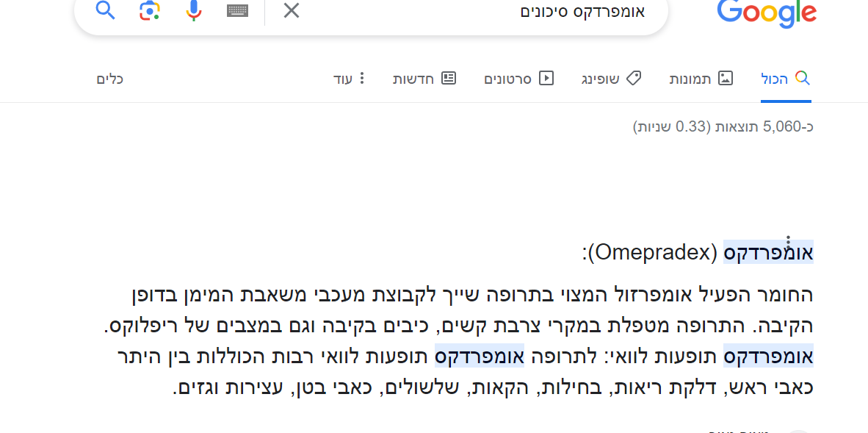
Task: Switch to the תמונות tab
Action: 701,79
